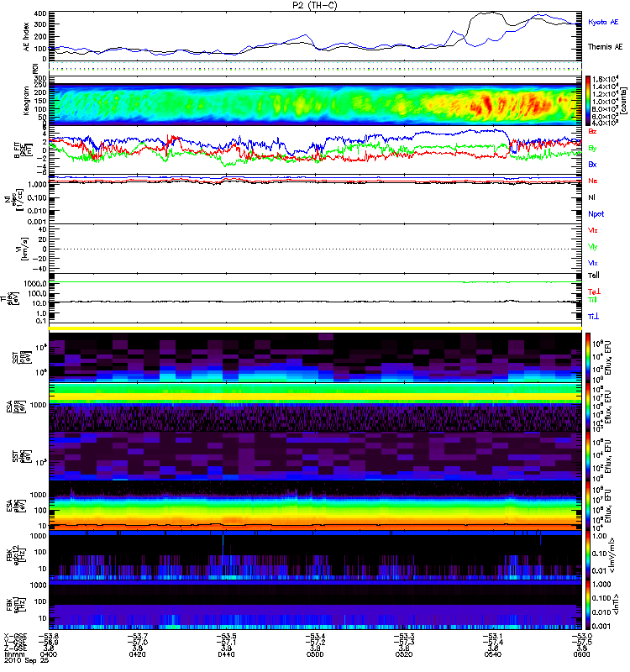
Task: Select the green "Viy" velocity legend label
Action: click(593, 247)
